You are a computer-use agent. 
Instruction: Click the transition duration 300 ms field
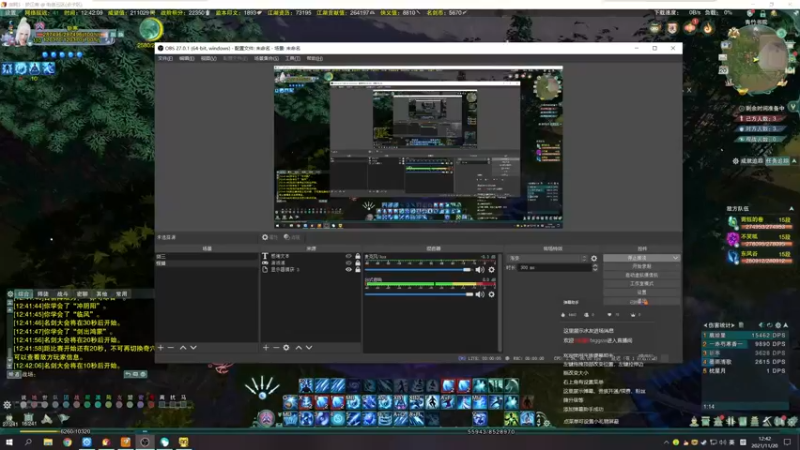pyautogui.click(x=555, y=267)
